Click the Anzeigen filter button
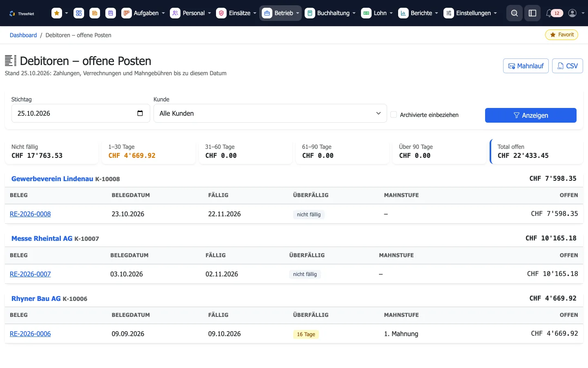588x368 pixels. pyautogui.click(x=530, y=115)
